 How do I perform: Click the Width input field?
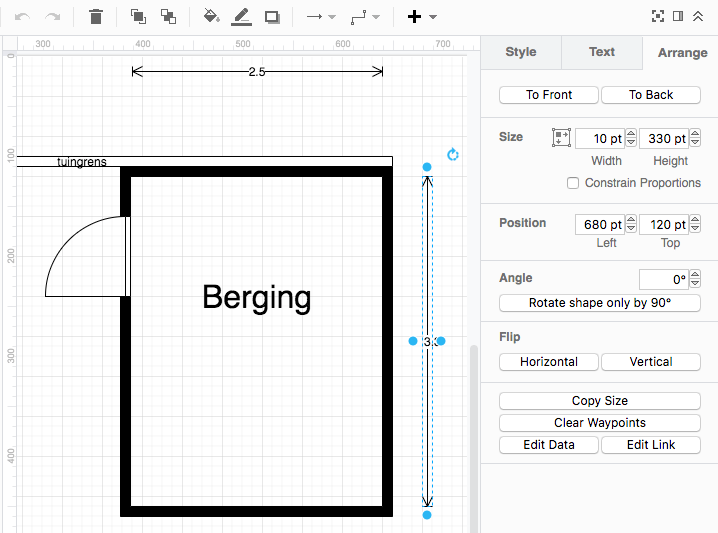click(600, 139)
